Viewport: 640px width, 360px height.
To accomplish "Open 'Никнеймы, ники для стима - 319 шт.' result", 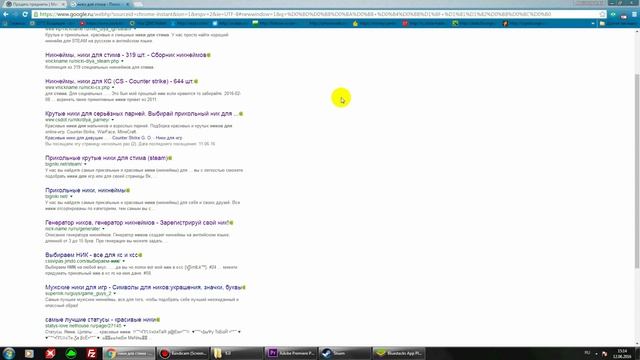I will tap(125, 55).
